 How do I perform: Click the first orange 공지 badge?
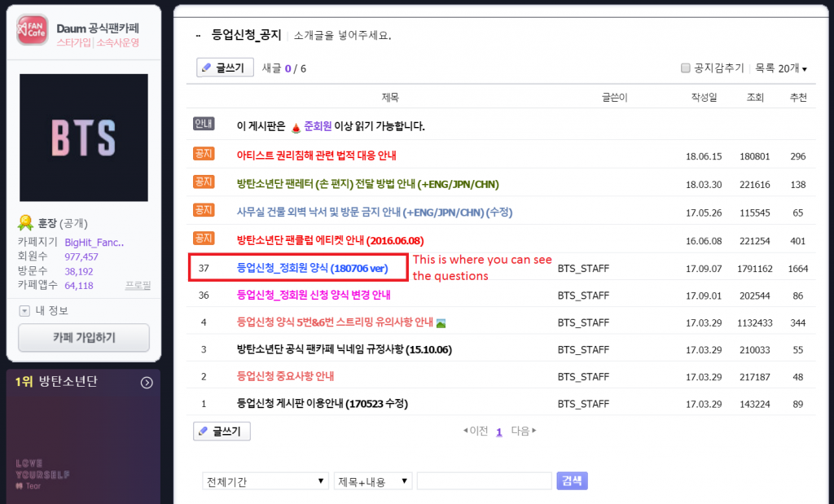coord(204,154)
